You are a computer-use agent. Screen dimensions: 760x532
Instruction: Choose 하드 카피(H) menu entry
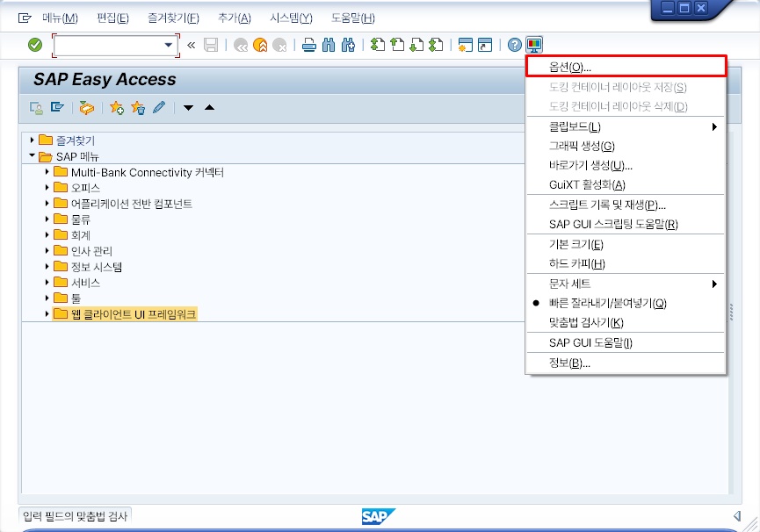pos(626,264)
